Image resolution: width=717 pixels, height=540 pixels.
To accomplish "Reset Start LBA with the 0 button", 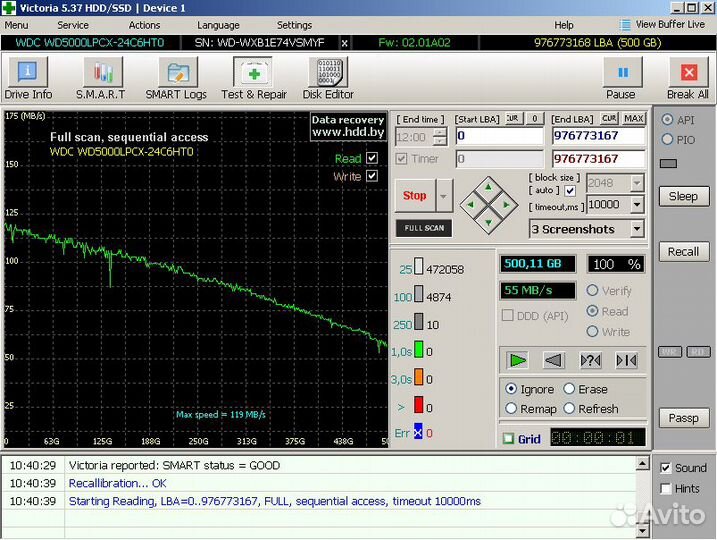I will pos(535,118).
